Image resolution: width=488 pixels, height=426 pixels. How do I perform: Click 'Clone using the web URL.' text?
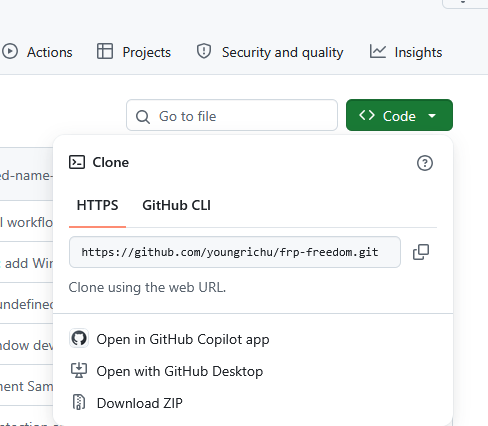[147, 287]
